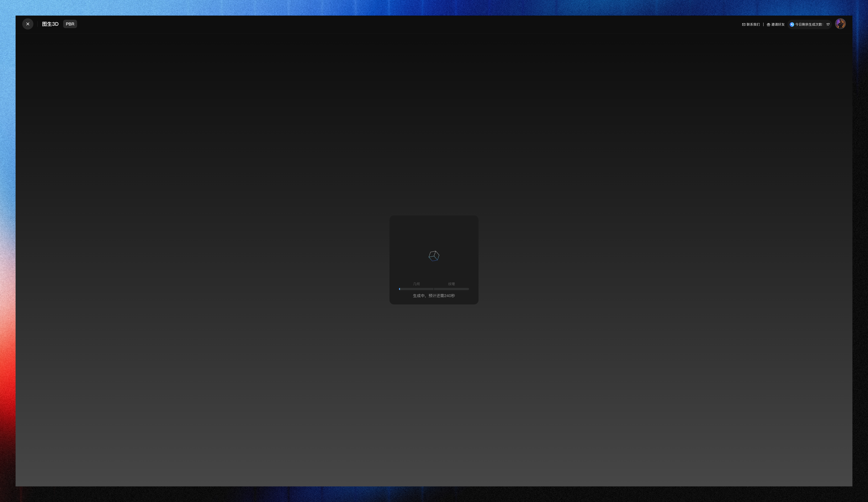Click the blue credits coin icon
The height and width of the screenshot is (502, 868).
[792, 24]
